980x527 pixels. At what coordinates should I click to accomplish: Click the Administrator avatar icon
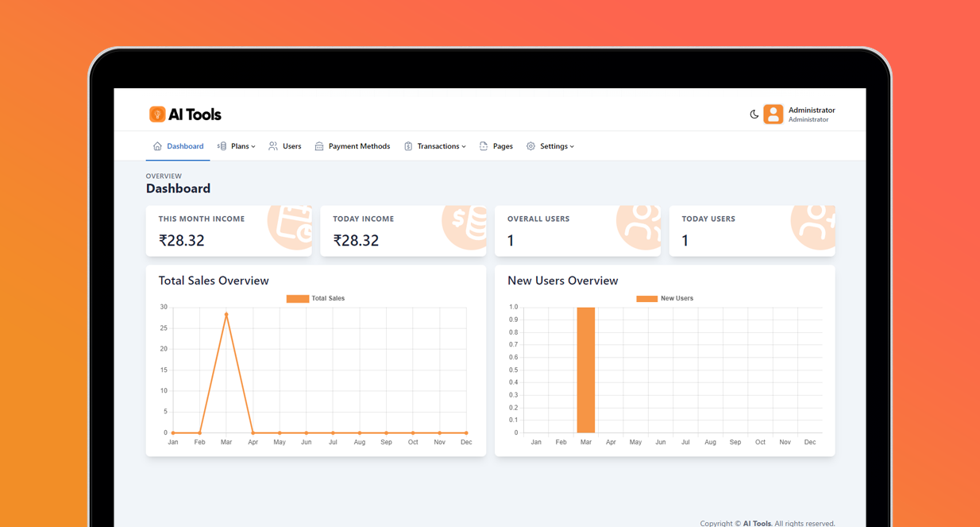coord(773,114)
